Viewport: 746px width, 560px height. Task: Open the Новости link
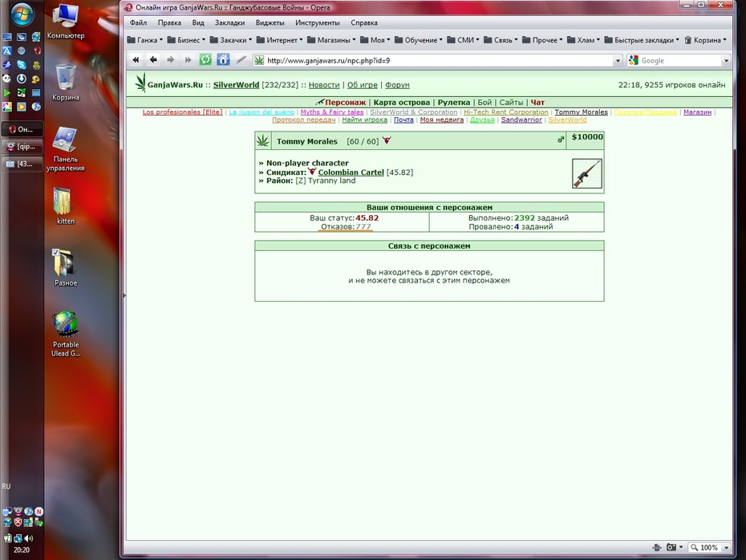[324, 85]
